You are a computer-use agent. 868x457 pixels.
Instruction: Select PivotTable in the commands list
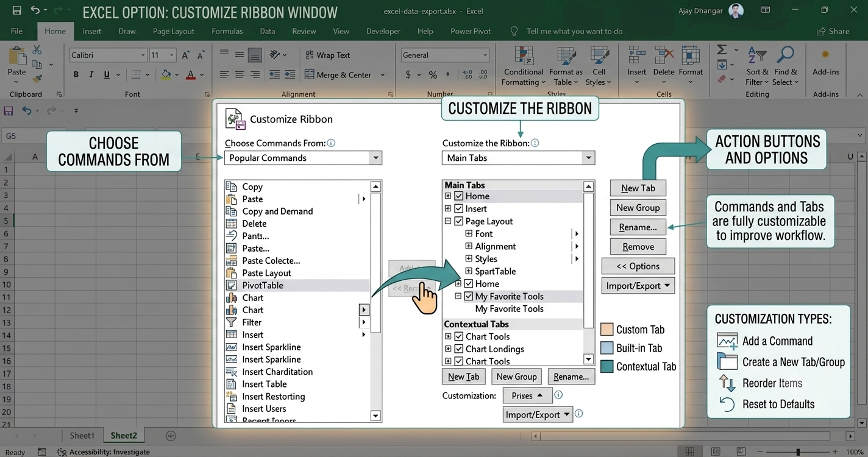pos(297,285)
